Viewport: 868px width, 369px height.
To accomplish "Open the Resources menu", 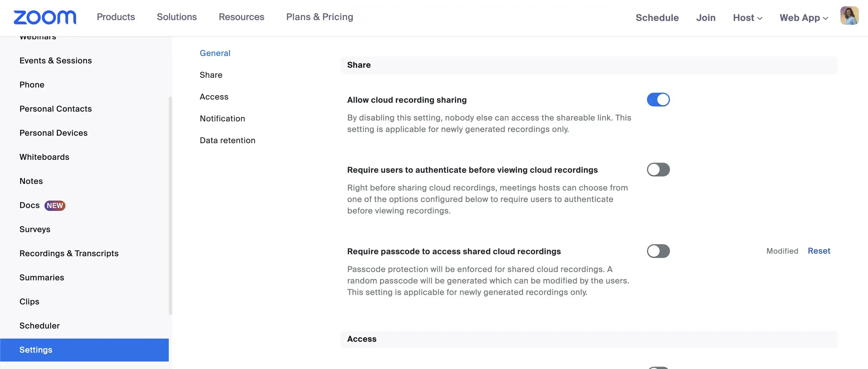I will [x=241, y=17].
